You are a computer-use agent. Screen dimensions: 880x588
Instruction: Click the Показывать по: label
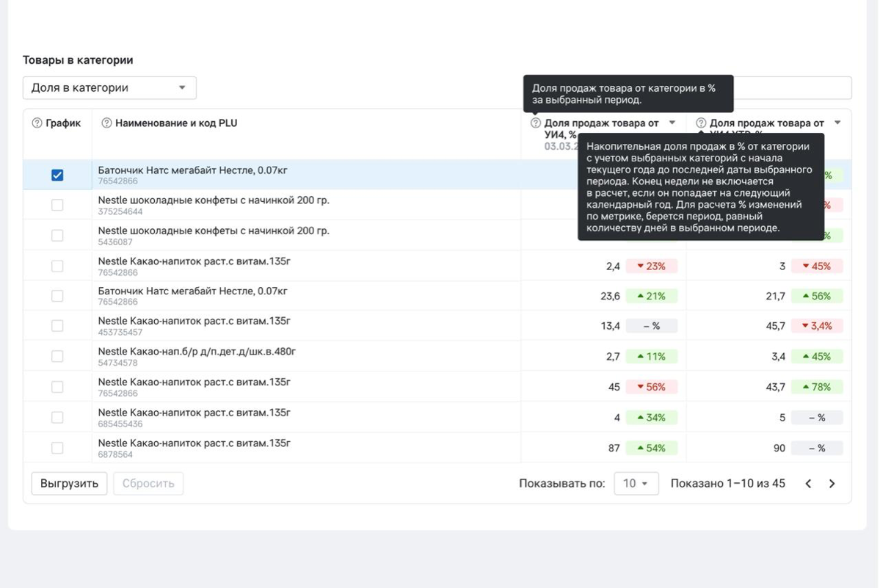pos(561,484)
